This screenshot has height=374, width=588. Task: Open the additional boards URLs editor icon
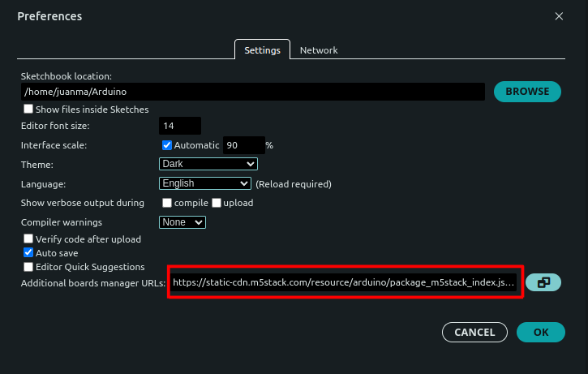[543, 282]
